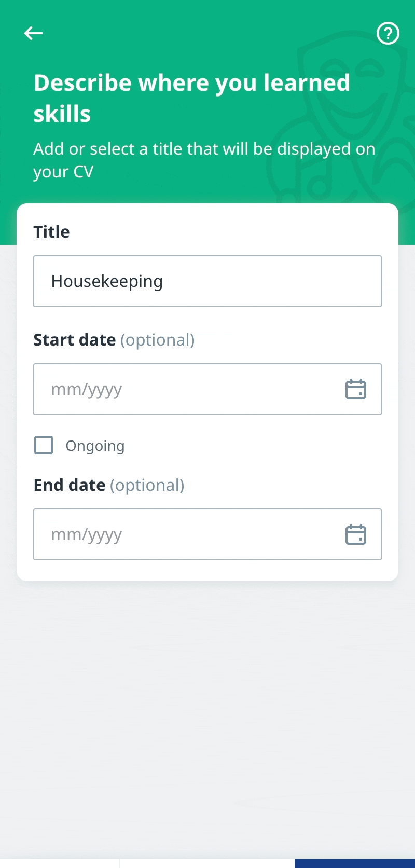Open the Start date calendar picker
This screenshot has height=868, width=415.
(356, 389)
